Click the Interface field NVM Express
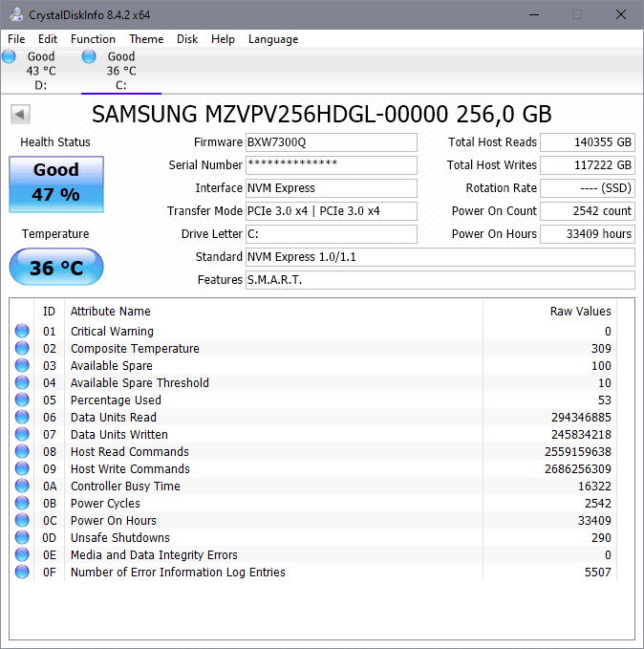This screenshot has width=644, height=649. coord(332,188)
